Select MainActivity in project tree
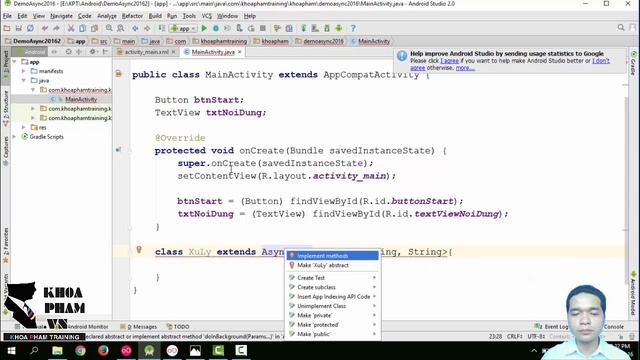 81,99
